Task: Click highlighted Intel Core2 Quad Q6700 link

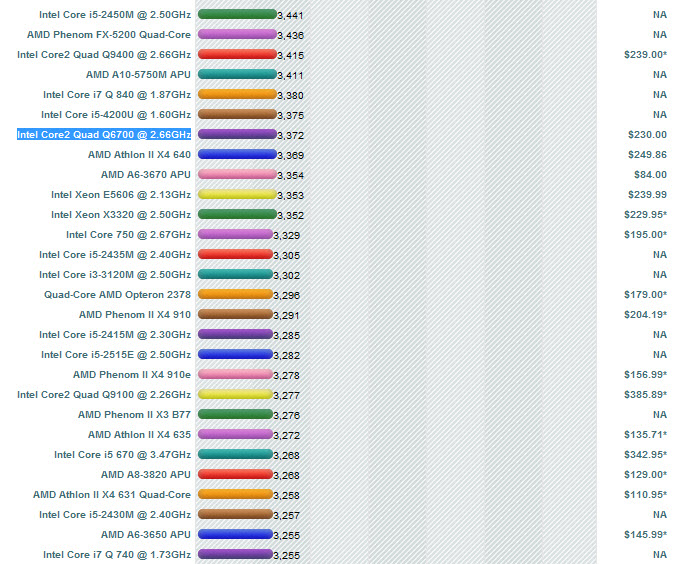Action: [104, 135]
